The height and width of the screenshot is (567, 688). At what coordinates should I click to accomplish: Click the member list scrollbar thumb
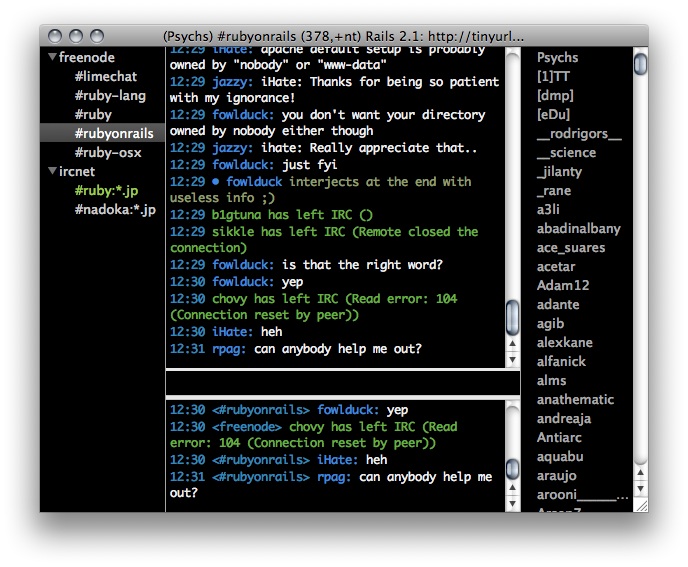pyautogui.click(x=640, y=65)
